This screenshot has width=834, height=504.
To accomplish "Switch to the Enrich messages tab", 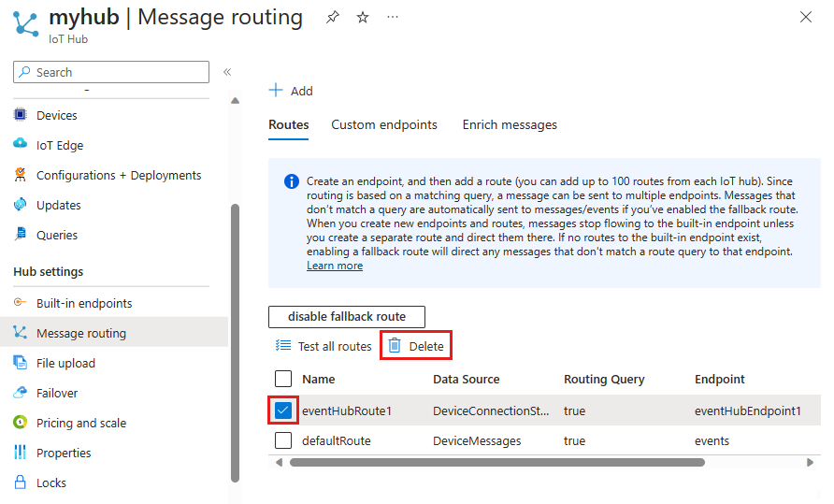I will click(510, 124).
